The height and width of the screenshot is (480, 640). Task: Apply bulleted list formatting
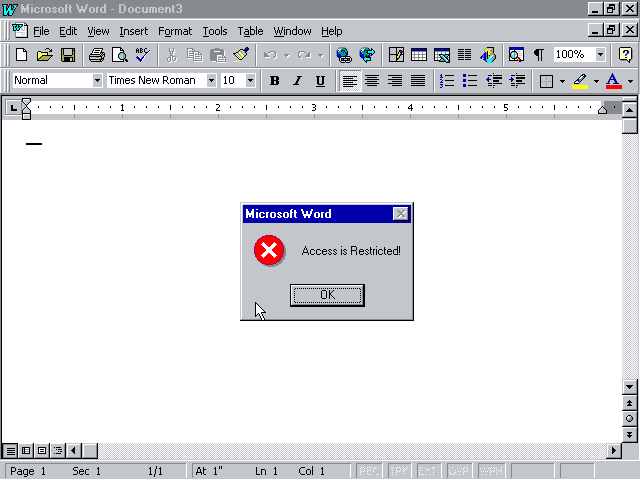(x=470, y=81)
